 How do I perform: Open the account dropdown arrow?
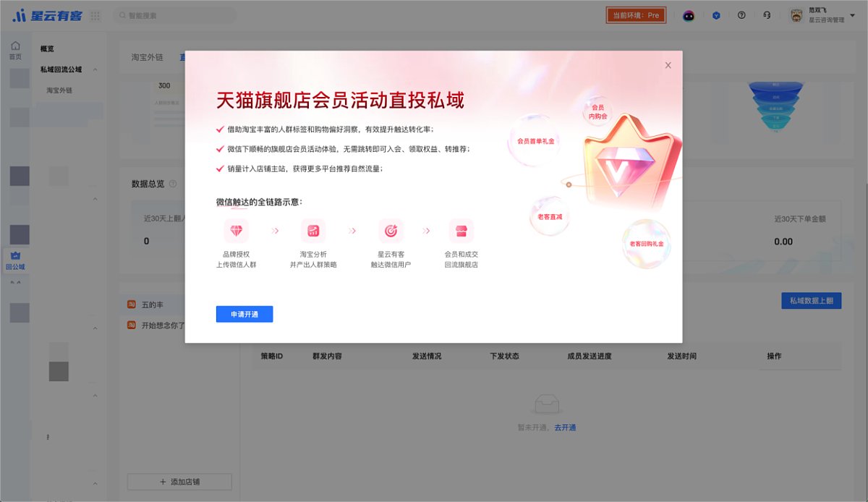(x=851, y=15)
